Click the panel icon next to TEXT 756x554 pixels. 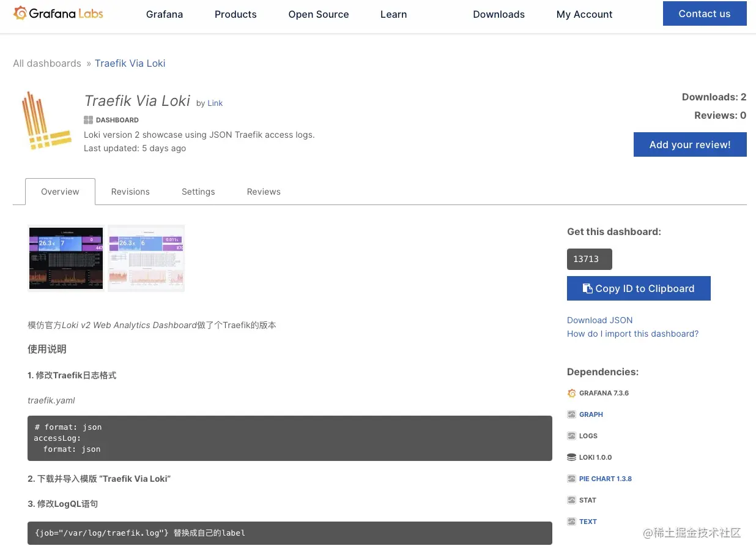[571, 522]
